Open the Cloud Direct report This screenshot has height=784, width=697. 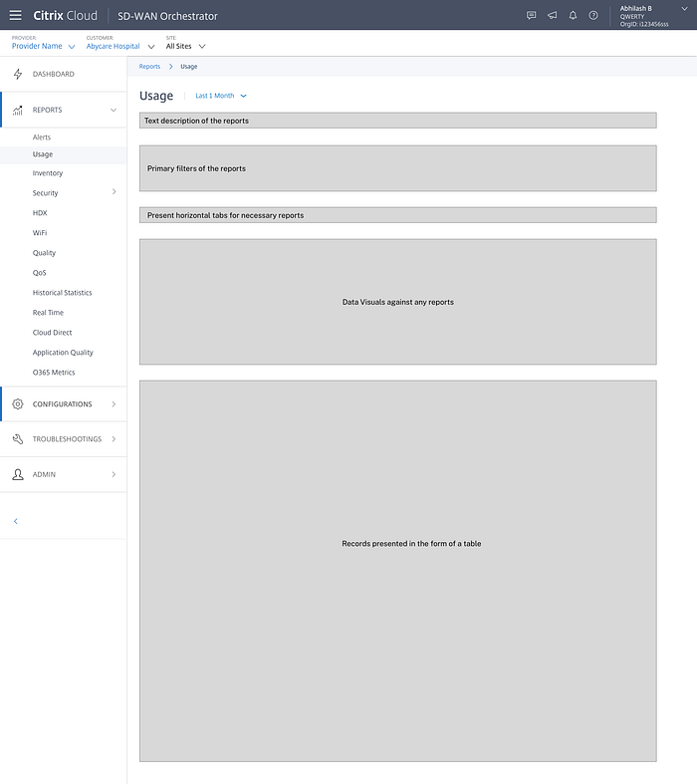pos(52,333)
